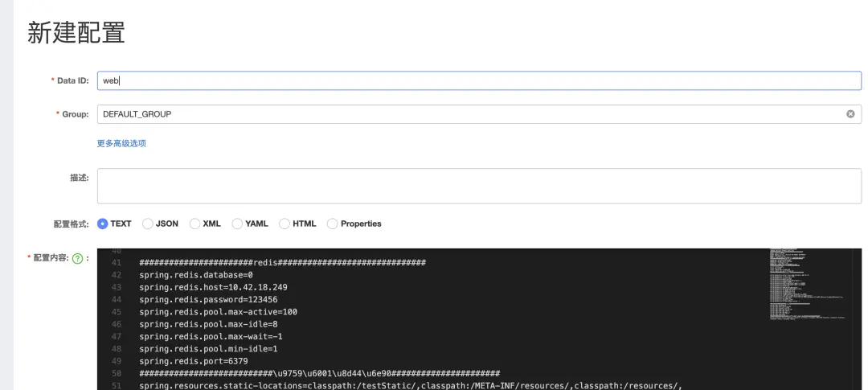Click the comment line with \u9759\u6001 escapes
This screenshot has height=390, width=868.
[319, 373]
